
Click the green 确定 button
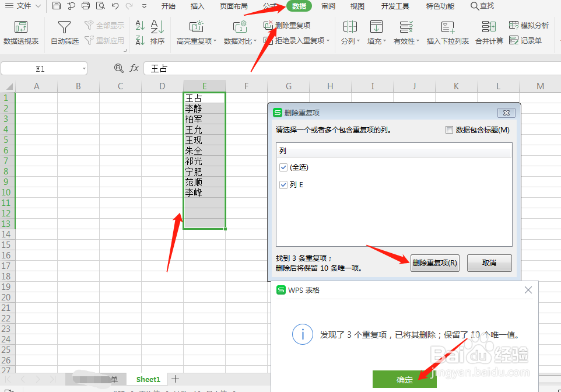click(404, 380)
